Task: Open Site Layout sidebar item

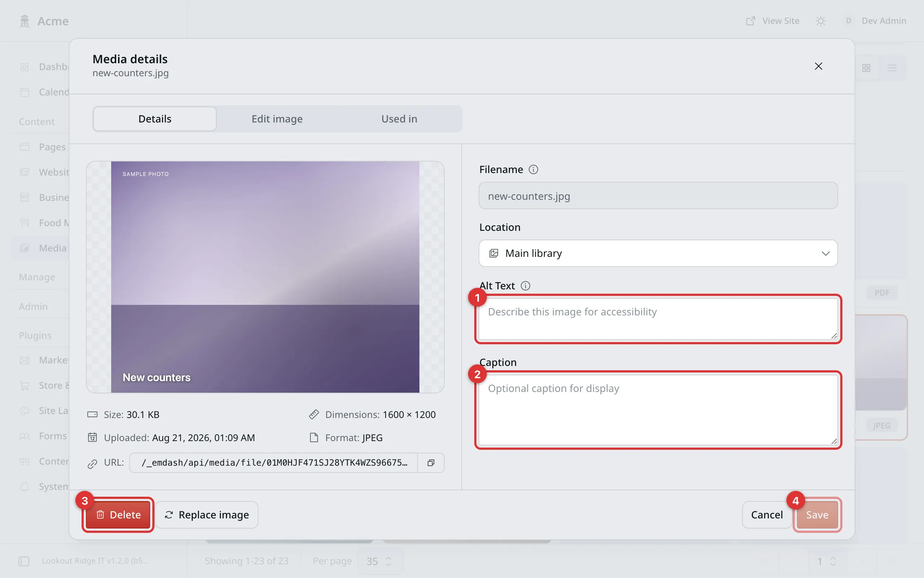Action: point(40,411)
